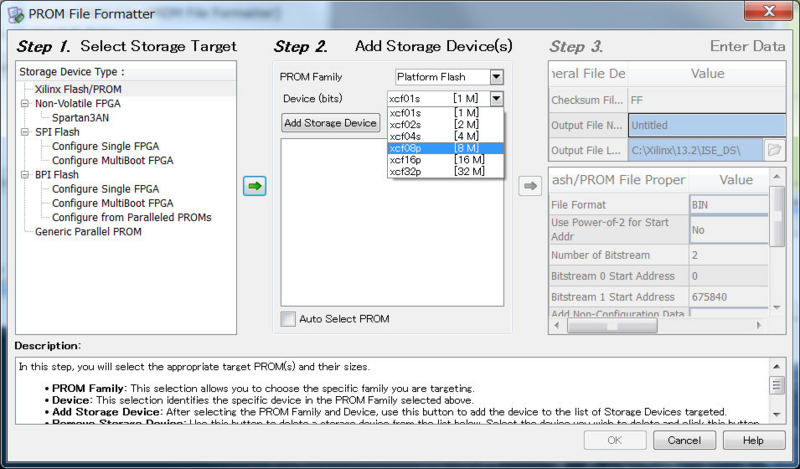Viewport: 800px width, 469px height.
Task: Select the BPI Flash tree label
Action: (57, 175)
